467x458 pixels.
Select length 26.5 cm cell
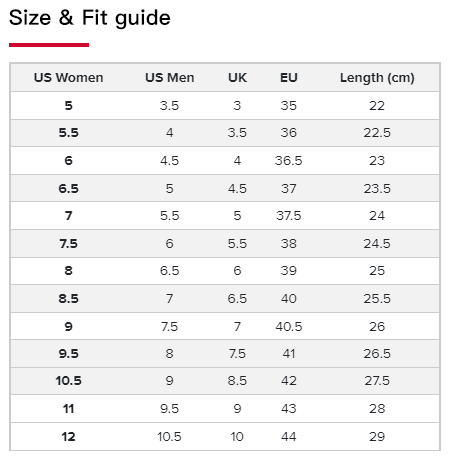[377, 354]
